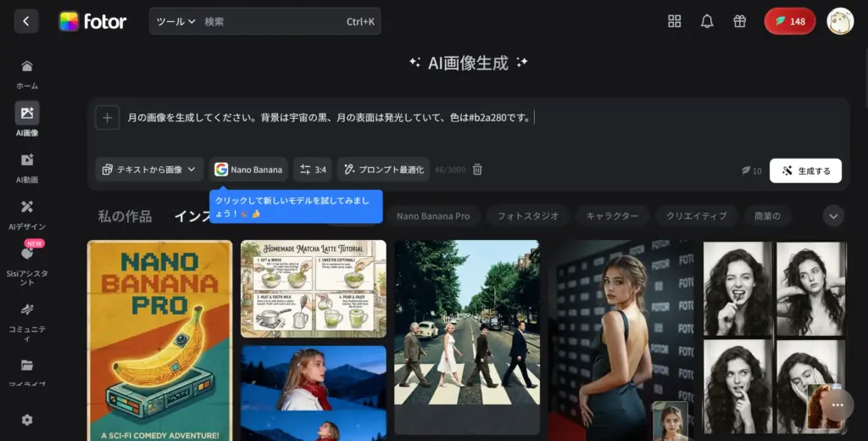Screen dimensions: 868x441
Task: Click the AI画像生成 page title
Action: [468, 63]
